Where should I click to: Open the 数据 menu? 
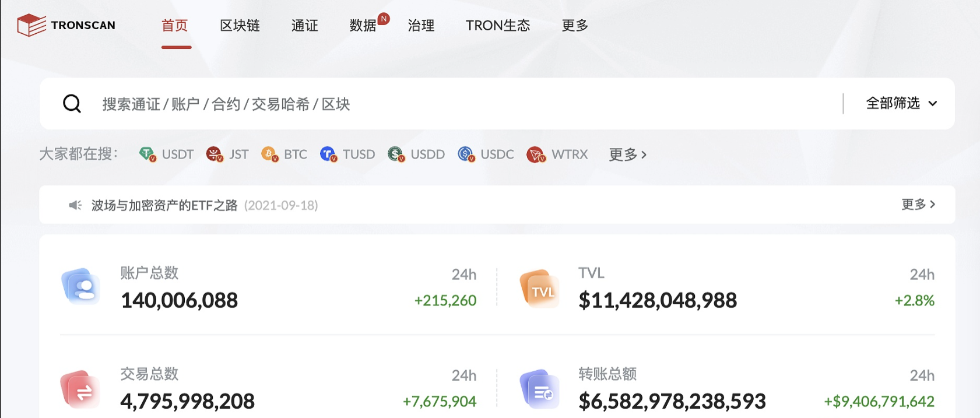coord(363,26)
